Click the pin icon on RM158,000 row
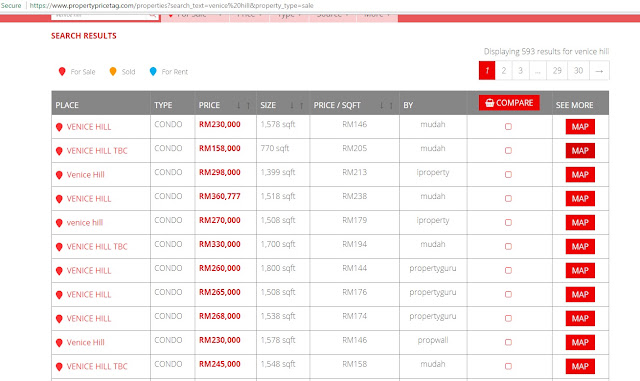Image resolution: width=640 pixels, height=381 pixels. click(x=59, y=151)
